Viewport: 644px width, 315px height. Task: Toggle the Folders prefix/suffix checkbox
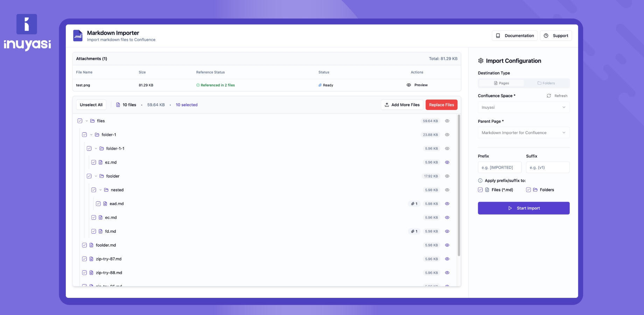(528, 190)
